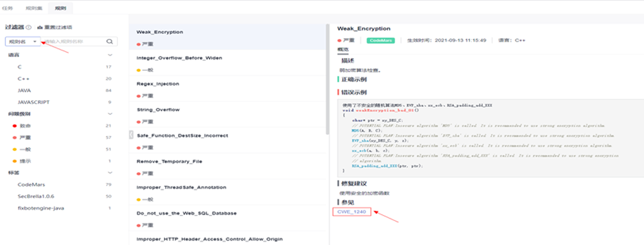
Task: Select the Regex_Injection rule
Action: pos(228,89)
